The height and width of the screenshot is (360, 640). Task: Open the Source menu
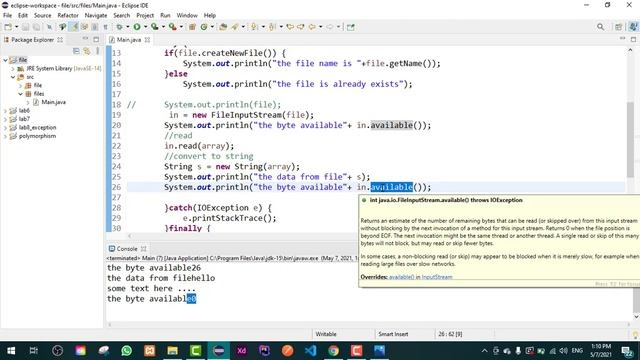coord(42,15)
